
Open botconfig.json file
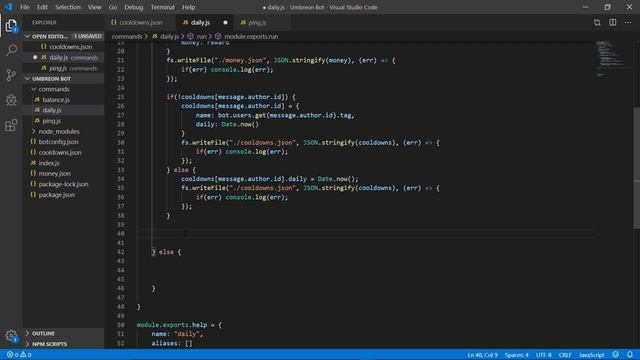(x=63, y=142)
